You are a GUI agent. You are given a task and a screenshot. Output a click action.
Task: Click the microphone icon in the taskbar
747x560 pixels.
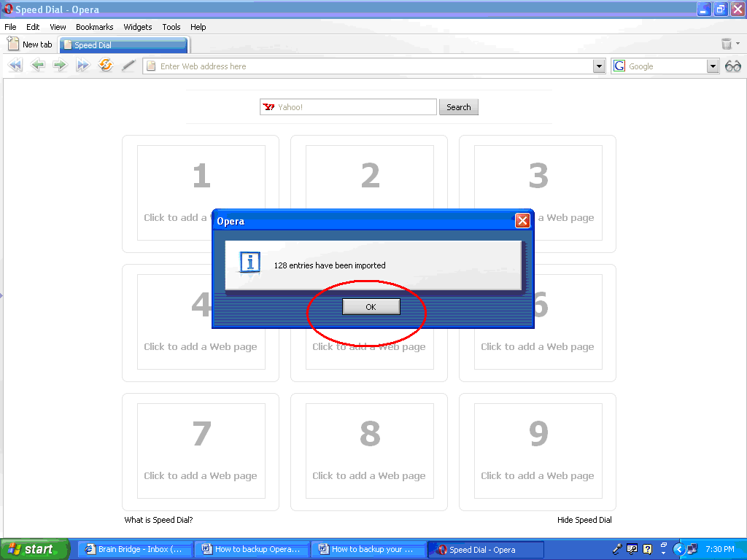(x=617, y=549)
